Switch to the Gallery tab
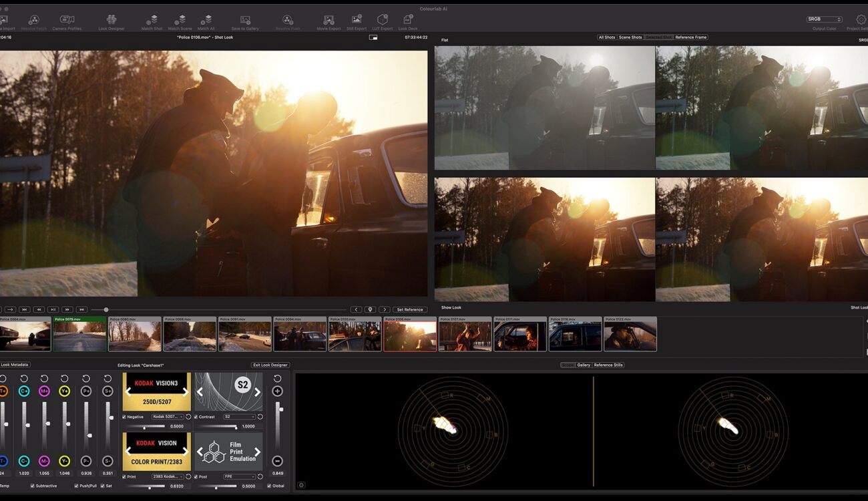 click(584, 365)
